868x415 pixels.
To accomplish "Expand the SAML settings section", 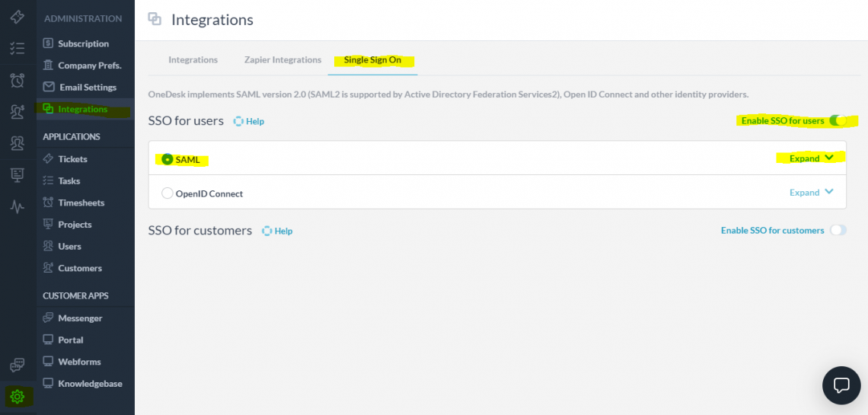I will coord(811,158).
